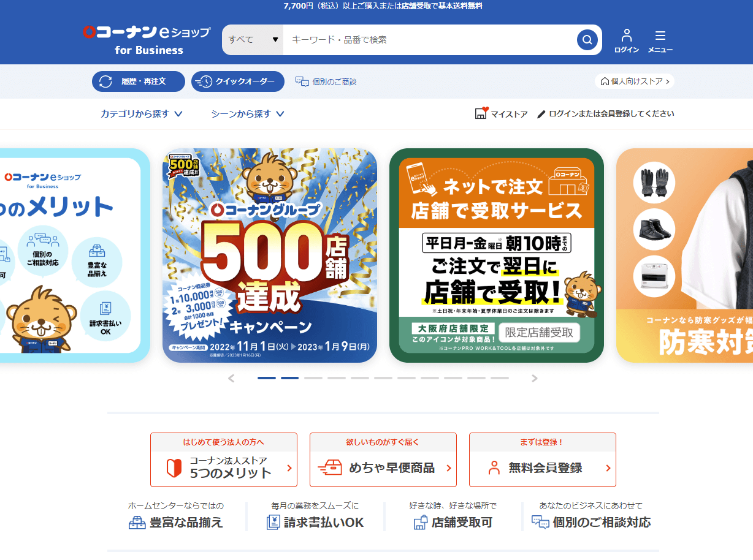Open the めちゃ早便商品 card

click(383, 460)
